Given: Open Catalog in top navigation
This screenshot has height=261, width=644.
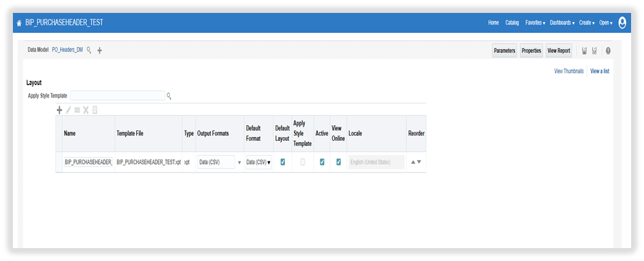Looking at the screenshot, I should tap(512, 23).
